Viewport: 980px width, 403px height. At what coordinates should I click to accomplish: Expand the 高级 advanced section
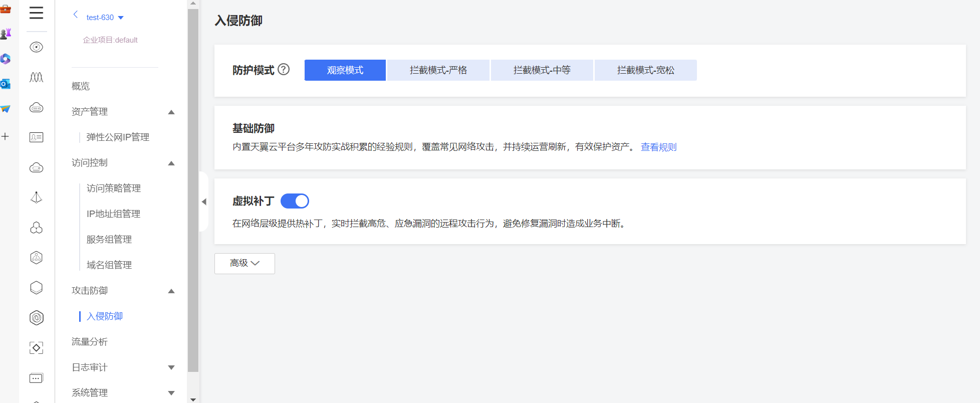244,263
